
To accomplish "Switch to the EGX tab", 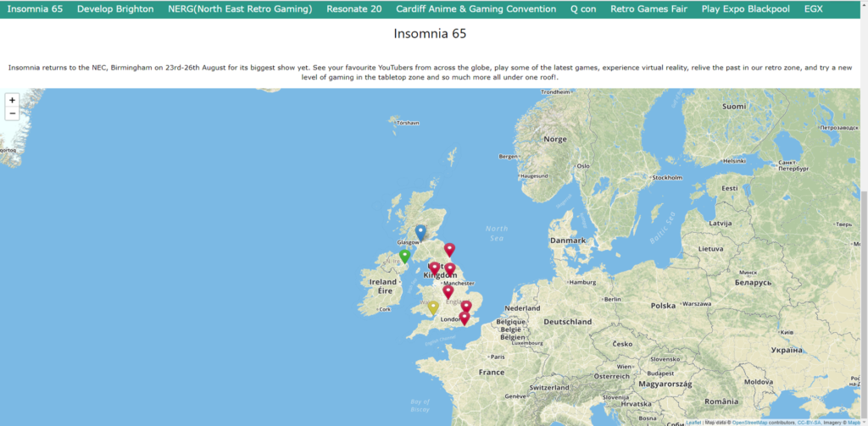I will coord(813,9).
